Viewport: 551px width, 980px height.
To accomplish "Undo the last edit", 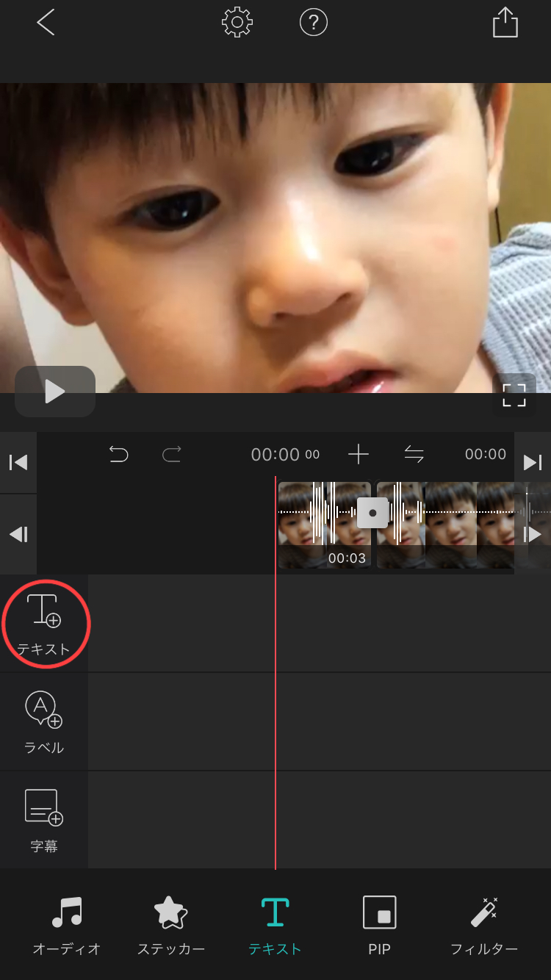I will (x=118, y=455).
